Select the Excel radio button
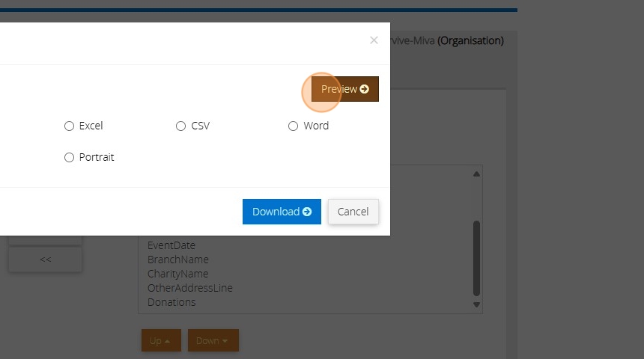This screenshot has height=359, width=644. 70,126
